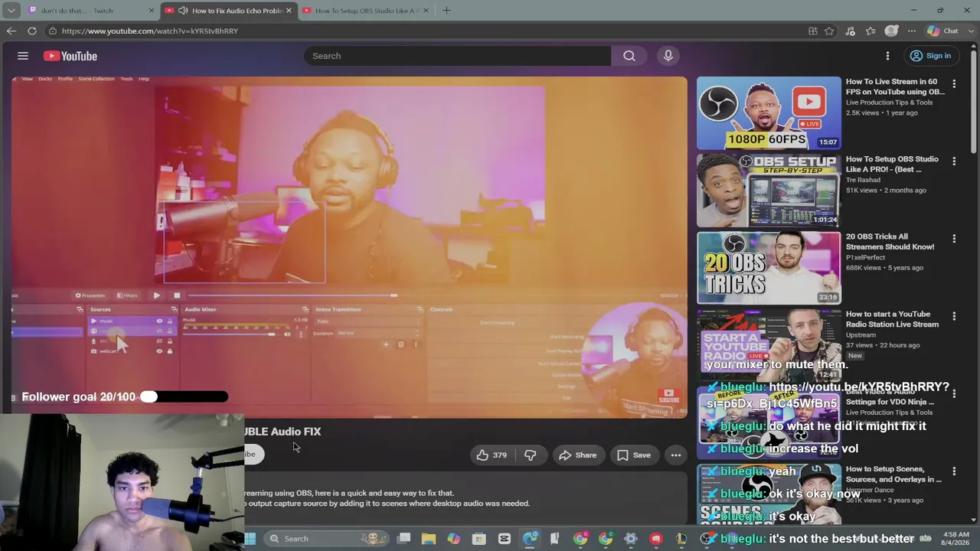Mute the audio-playing YouTube tab
980x551 pixels.
tap(183, 11)
